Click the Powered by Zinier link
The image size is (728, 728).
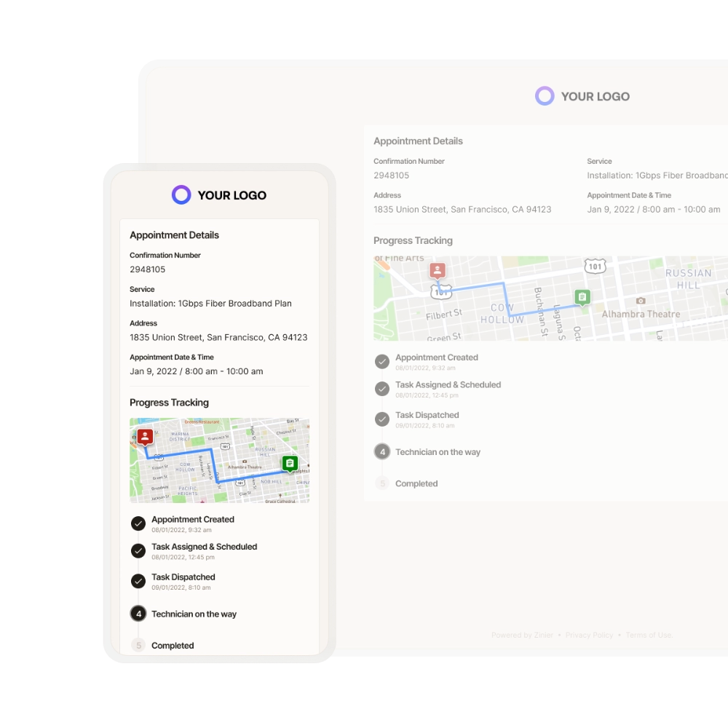(522, 635)
